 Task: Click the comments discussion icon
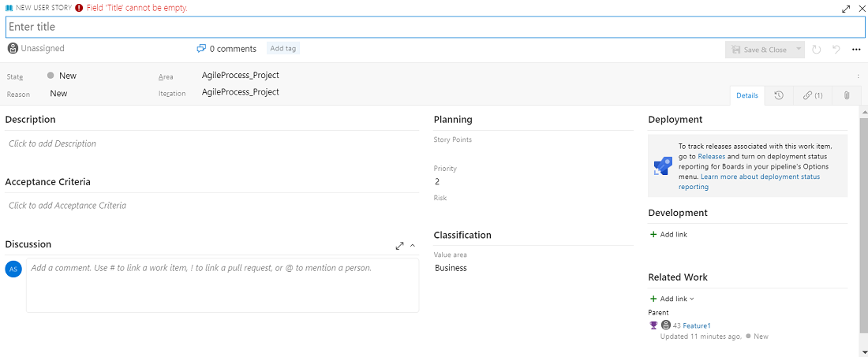tap(201, 49)
